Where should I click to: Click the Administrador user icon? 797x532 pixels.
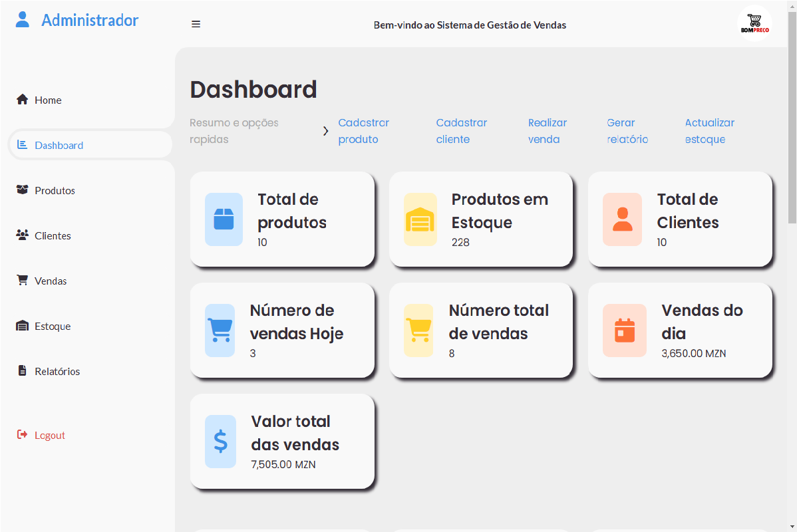click(23, 20)
